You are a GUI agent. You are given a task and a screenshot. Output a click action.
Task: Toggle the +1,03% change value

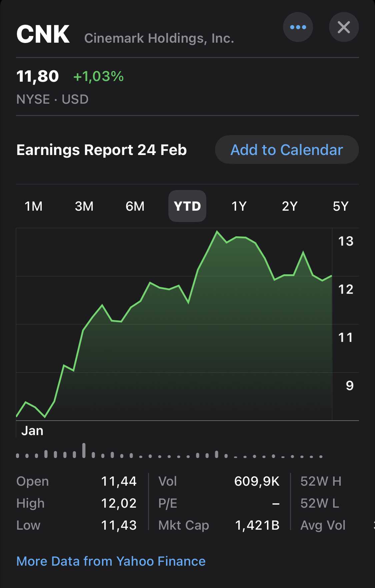pos(98,76)
